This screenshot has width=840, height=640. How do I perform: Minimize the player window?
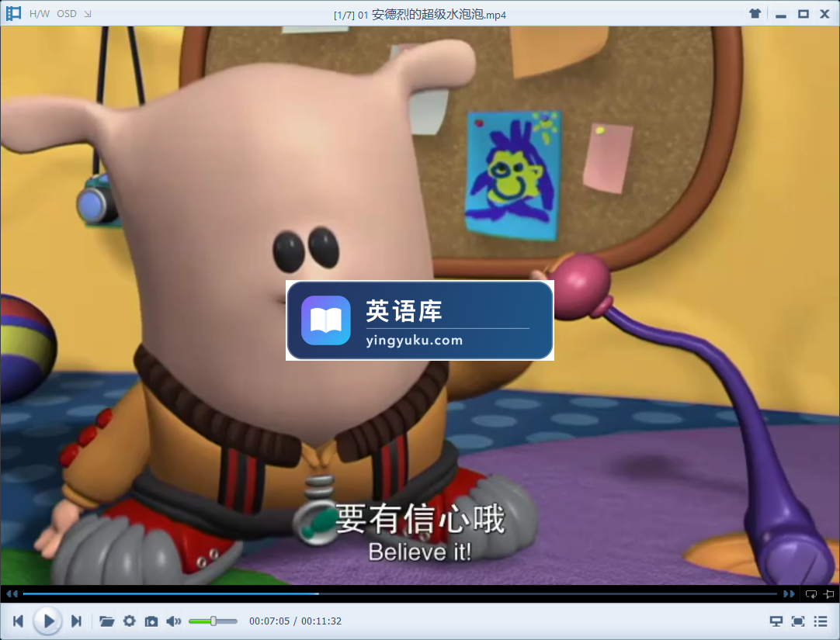coord(781,15)
